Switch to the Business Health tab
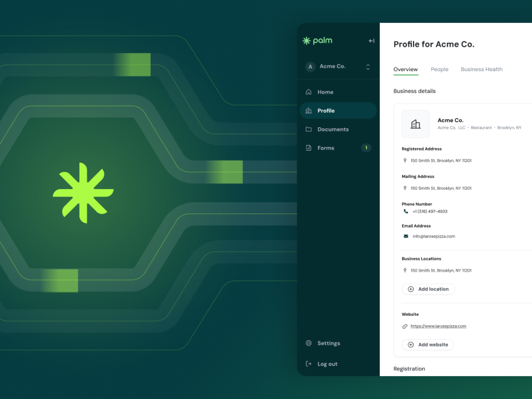 pyautogui.click(x=481, y=69)
